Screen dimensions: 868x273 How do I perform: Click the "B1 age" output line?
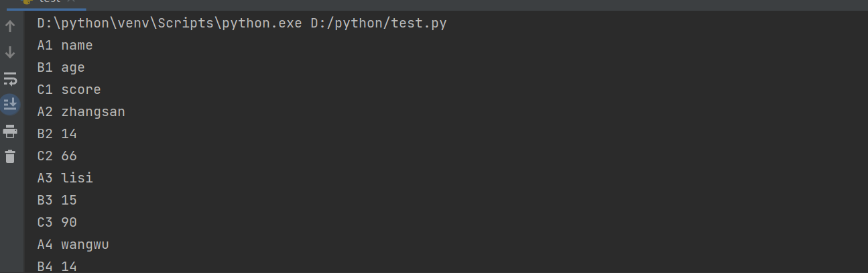(61, 68)
